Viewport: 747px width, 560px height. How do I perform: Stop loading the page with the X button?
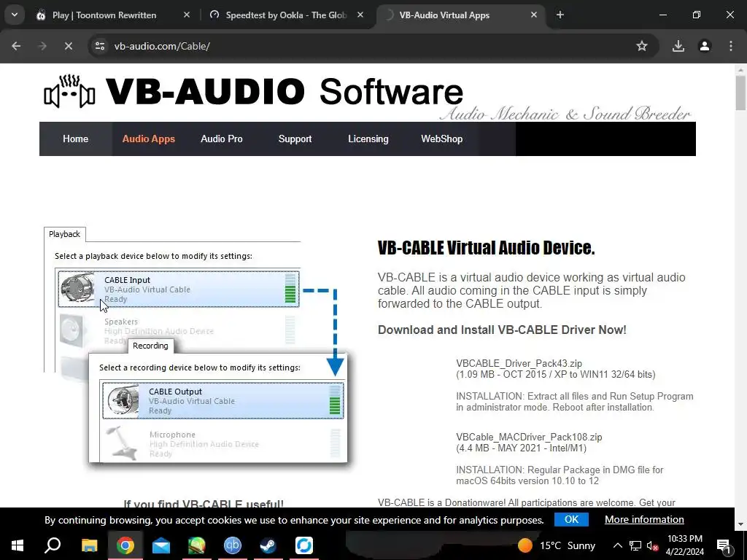[68, 46]
